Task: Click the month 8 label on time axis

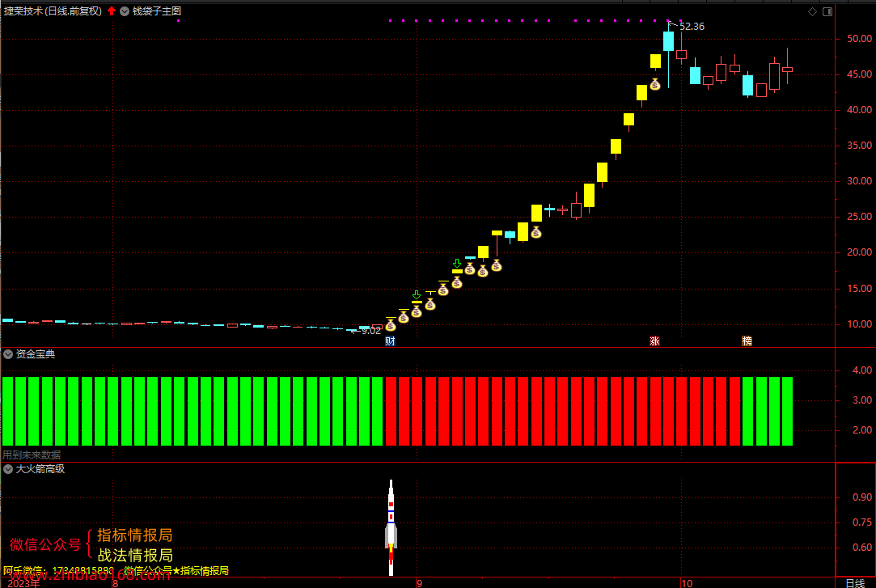Action: pyautogui.click(x=115, y=583)
